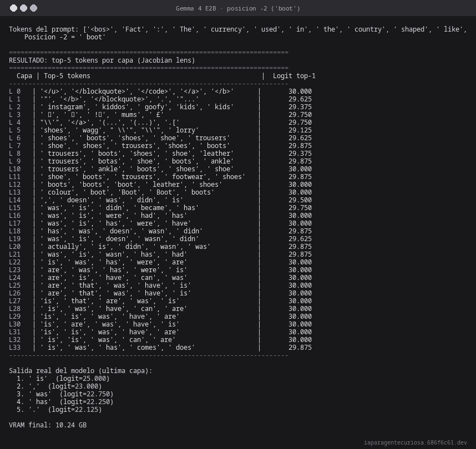The width and height of the screenshot is (476, 449).
Task: Click row L 3 containing ' mums'
Action: tap(160, 115)
